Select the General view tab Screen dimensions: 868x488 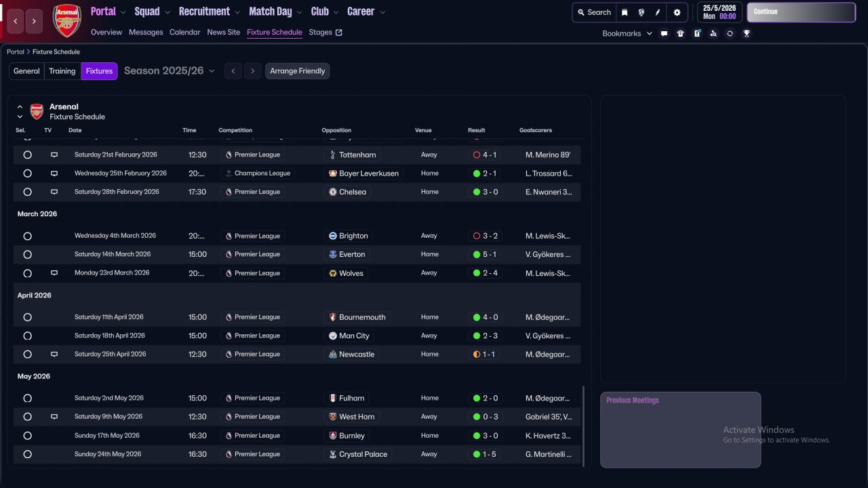point(26,71)
